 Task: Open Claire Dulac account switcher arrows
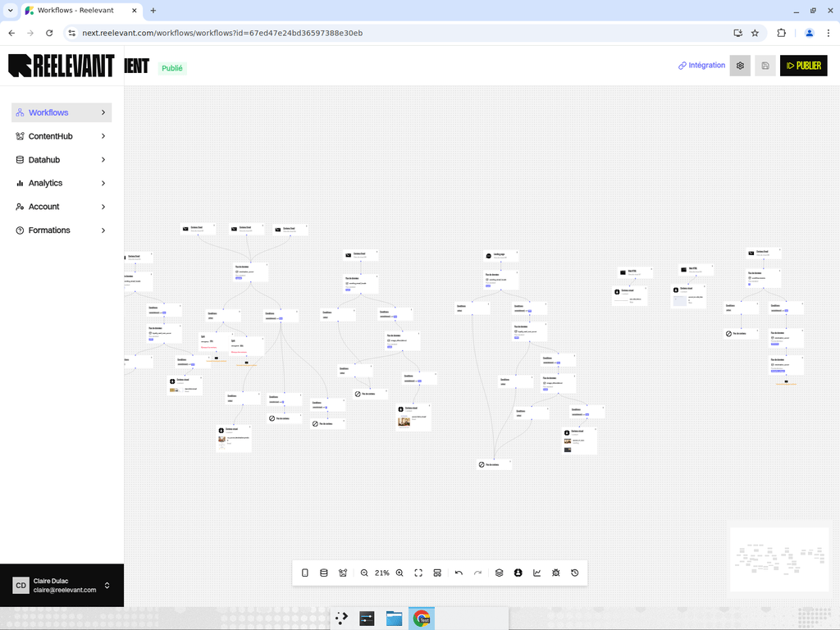[107, 586]
